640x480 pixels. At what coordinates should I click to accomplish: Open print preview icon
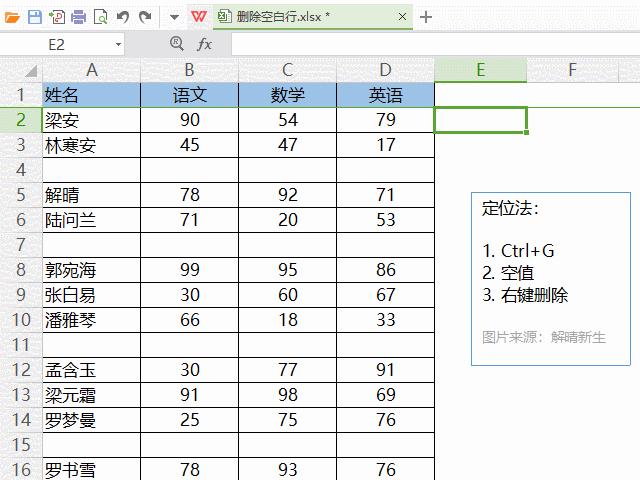[100, 17]
